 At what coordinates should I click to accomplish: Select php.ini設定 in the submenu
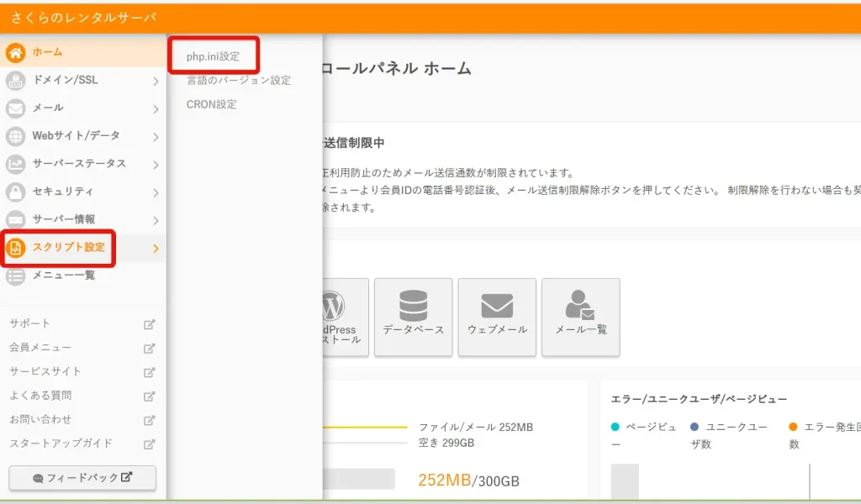[x=213, y=56]
